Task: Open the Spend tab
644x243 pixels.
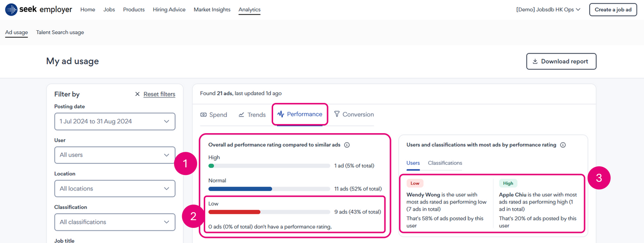Action: tap(214, 115)
